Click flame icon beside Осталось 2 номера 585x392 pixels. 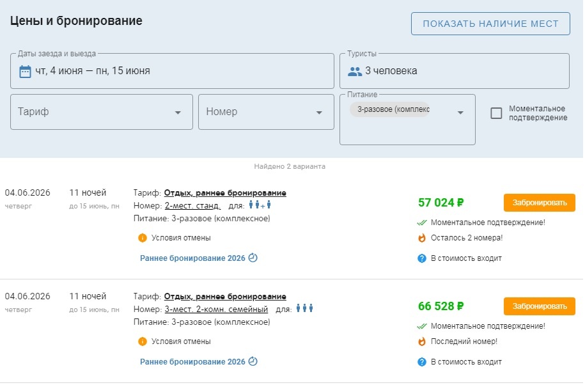tap(422, 238)
